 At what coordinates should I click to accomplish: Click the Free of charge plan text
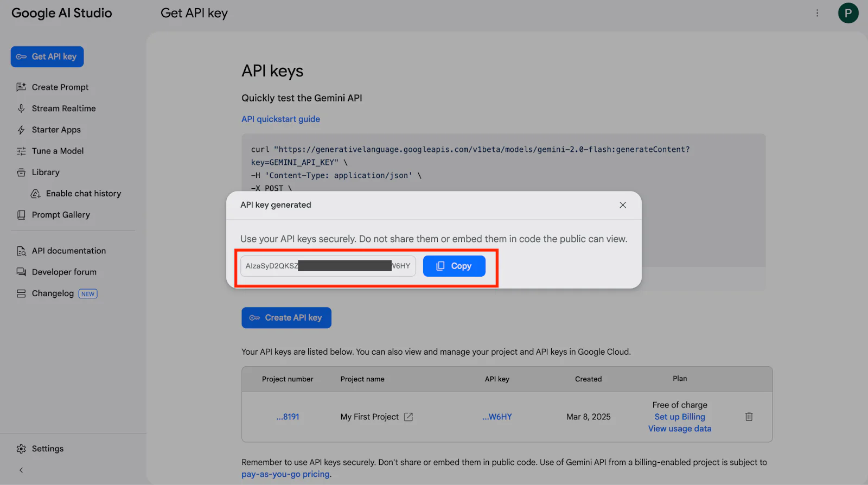click(x=680, y=405)
